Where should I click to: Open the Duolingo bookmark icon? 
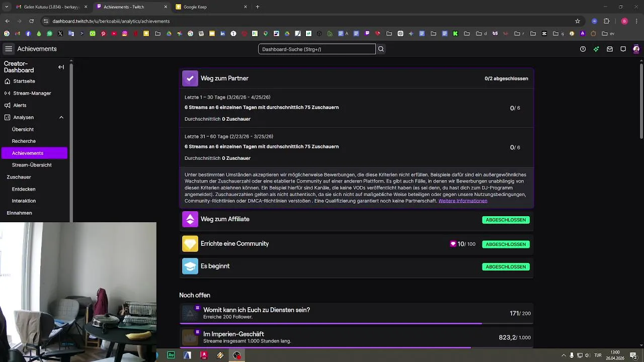(93, 34)
